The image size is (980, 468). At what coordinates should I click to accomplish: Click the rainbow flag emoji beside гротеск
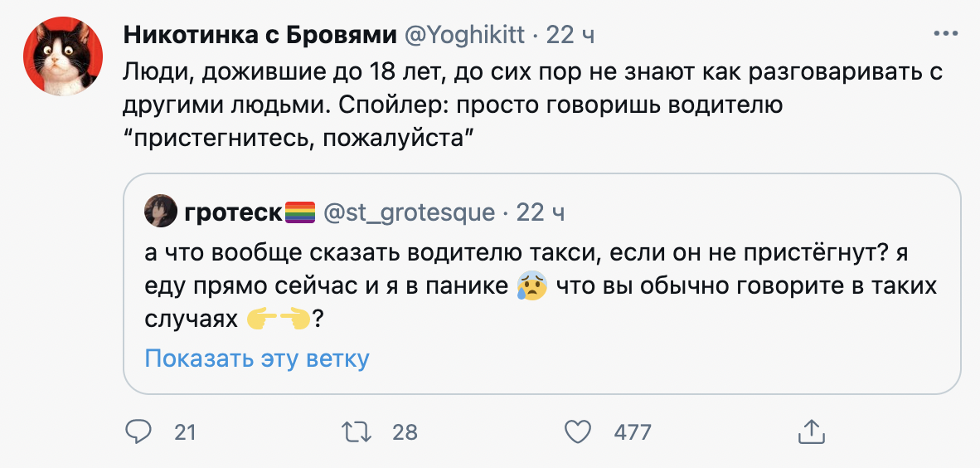pos(298,212)
